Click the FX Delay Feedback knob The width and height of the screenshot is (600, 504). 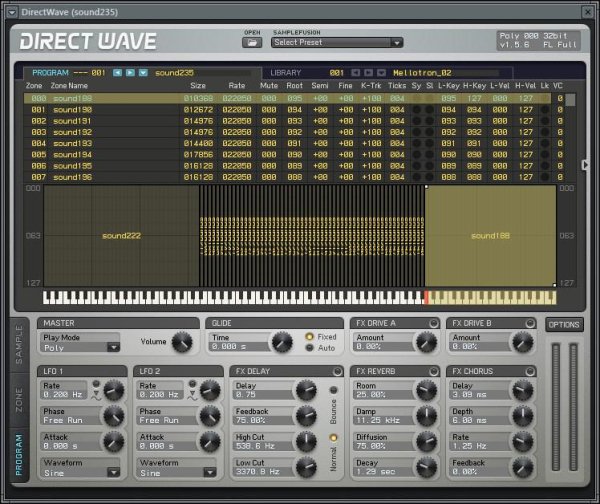(x=306, y=416)
